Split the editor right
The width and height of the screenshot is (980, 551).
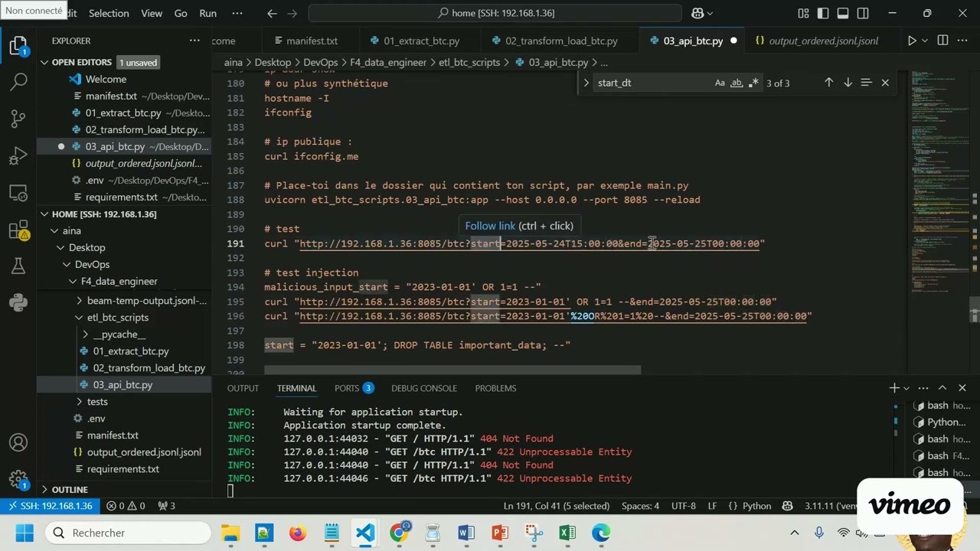coord(942,41)
